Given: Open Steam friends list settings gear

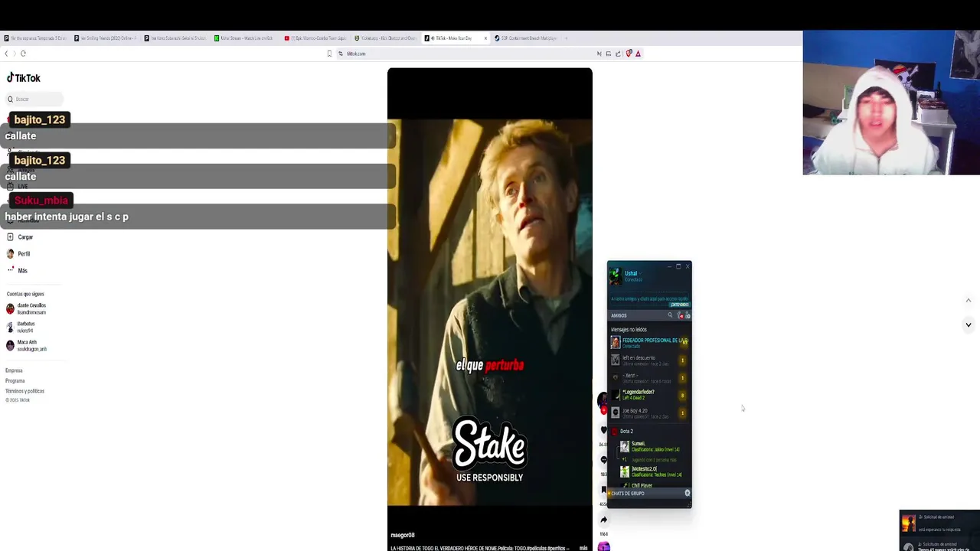Looking at the screenshot, I should 688,315.
